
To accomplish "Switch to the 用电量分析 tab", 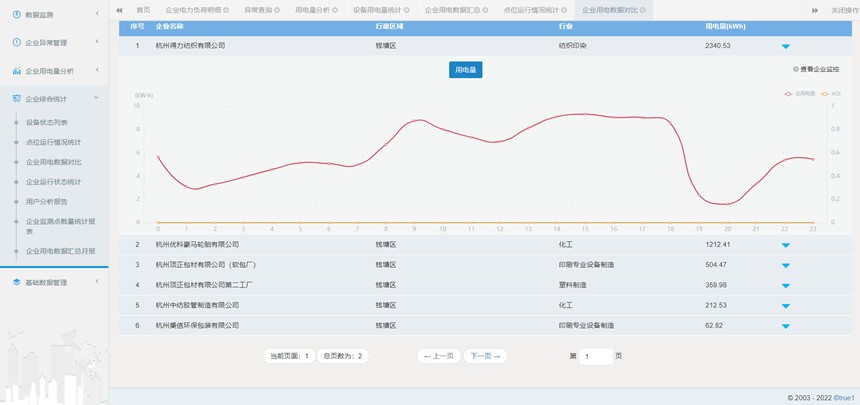I will [x=314, y=9].
